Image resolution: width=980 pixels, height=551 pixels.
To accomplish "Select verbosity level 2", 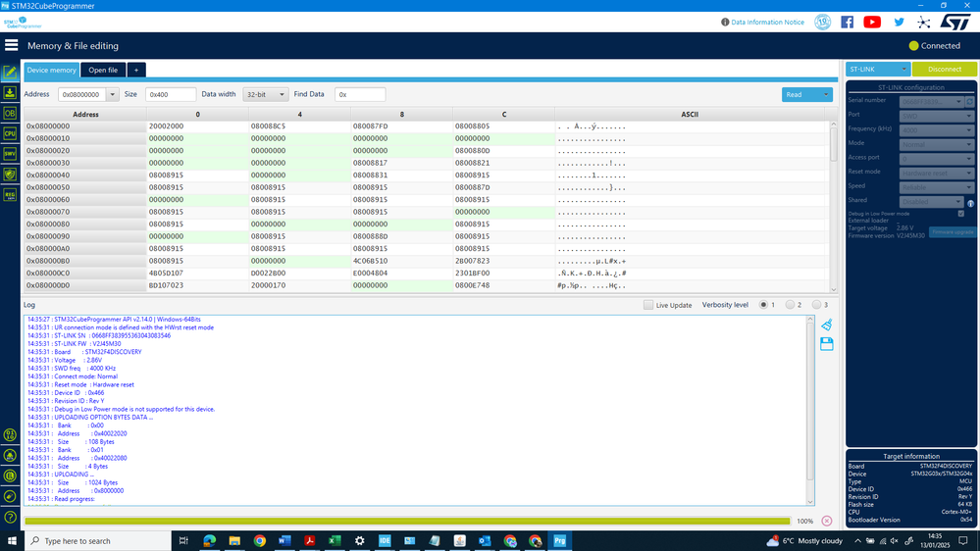I will [x=790, y=305].
